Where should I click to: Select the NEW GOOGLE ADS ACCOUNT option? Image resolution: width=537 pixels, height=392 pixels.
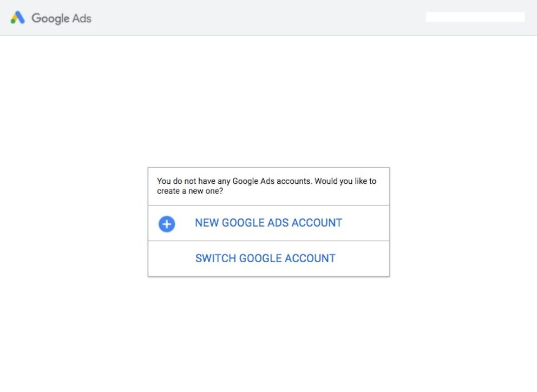tap(268, 223)
